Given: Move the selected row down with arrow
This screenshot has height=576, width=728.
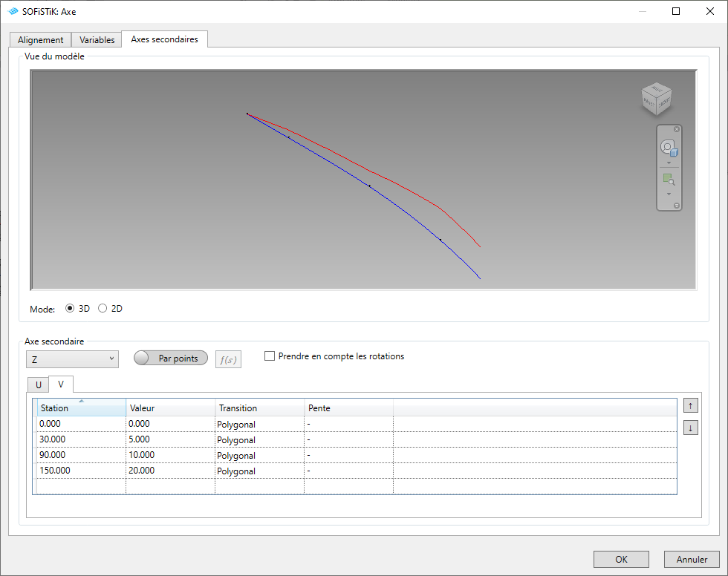Looking at the screenshot, I should [690, 428].
